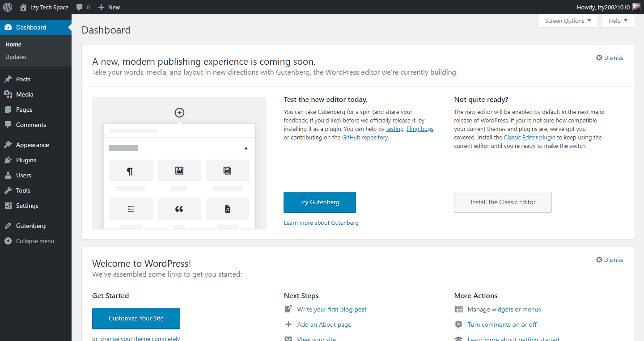Click the Media icon in sidebar
This screenshot has width=644, height=341.
point(8,94)
